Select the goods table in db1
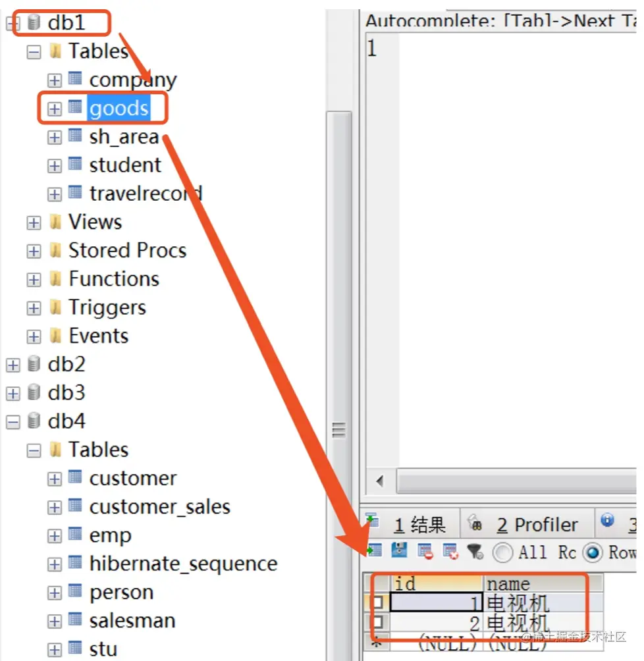This screenshot has height=661, width=644. [x=119, y=109]
